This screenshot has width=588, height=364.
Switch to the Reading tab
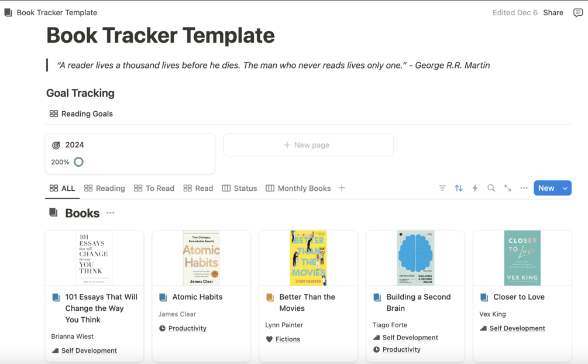(105, 188)
